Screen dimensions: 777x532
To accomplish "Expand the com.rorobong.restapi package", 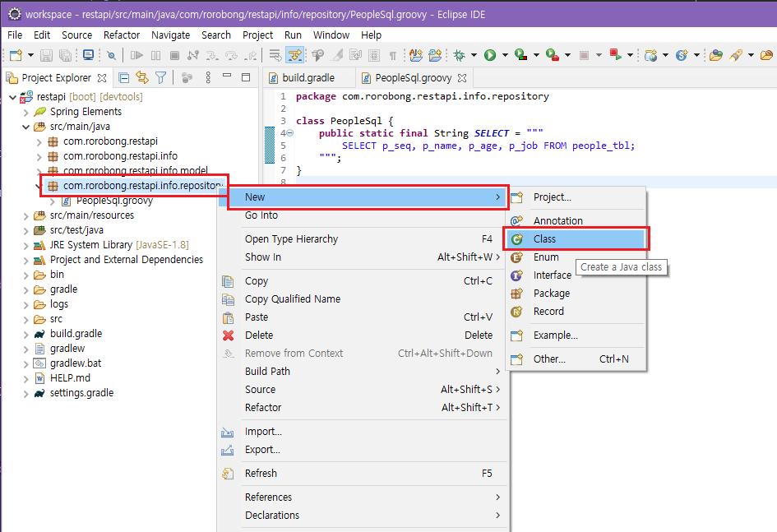I will point(39,142).
